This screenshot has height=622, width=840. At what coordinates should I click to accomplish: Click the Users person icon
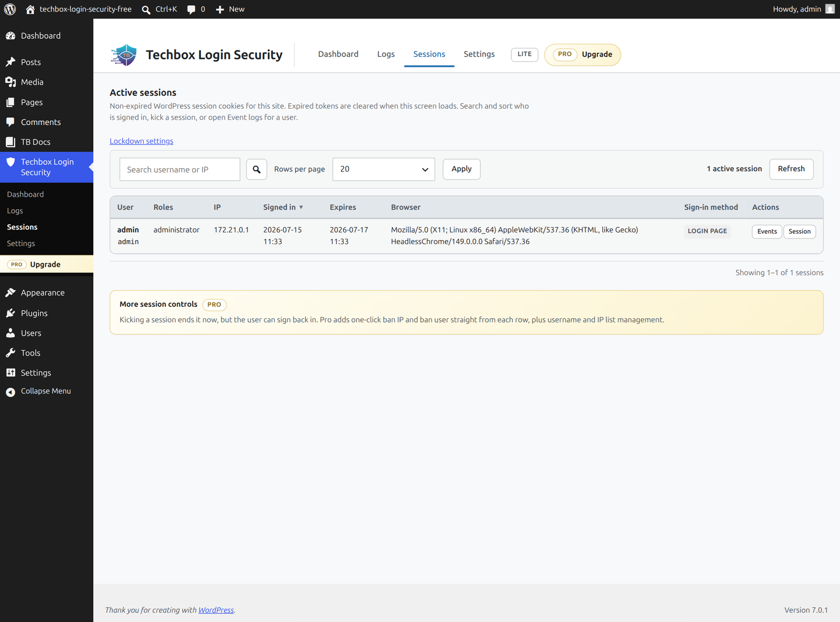10,333
